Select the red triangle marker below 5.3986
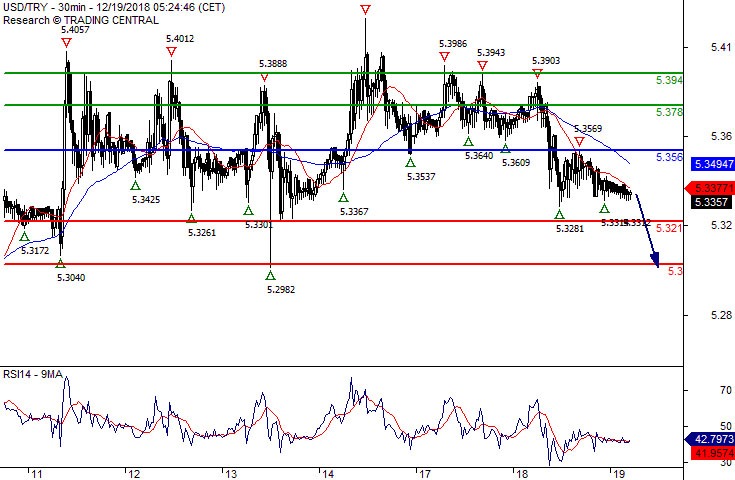This screenshot has width=735, height=480. [444, 57]
